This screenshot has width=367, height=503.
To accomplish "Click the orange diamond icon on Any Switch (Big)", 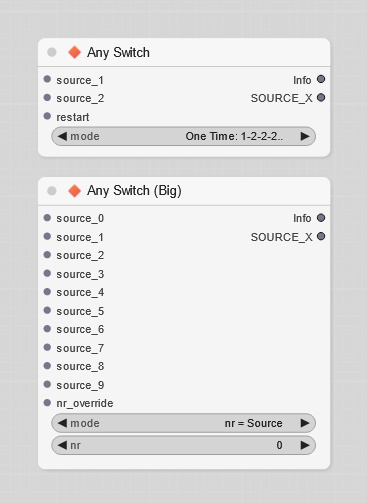I will pyautogui.click(x=74, y=191).
